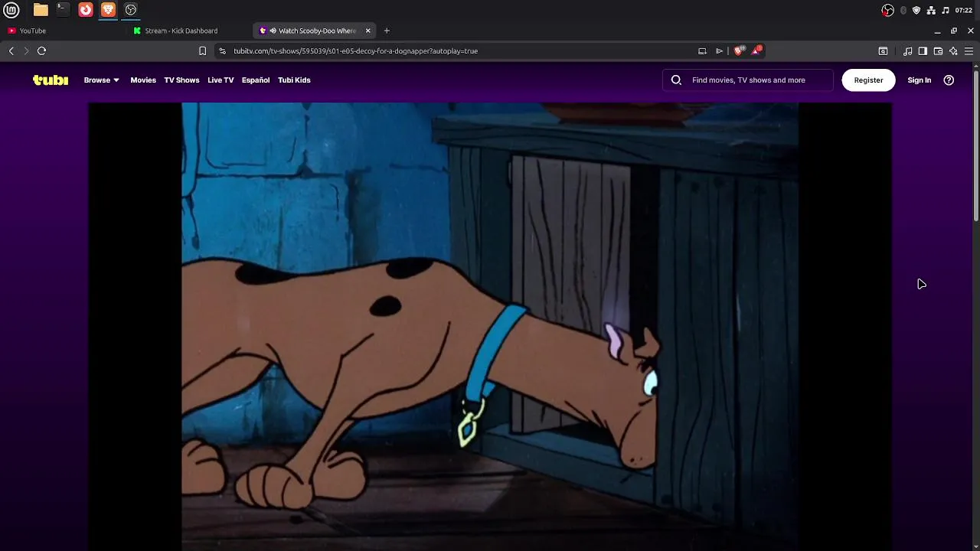The image size is (980, 551).
Task: Go to the TV Shows section
Action: tap(181, 80)
